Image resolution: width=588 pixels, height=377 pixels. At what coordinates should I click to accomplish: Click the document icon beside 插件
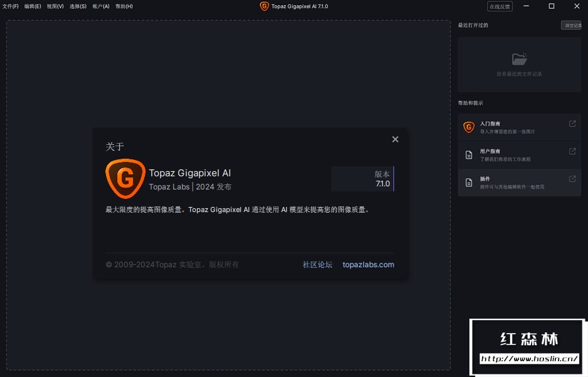pyautogui.click(x=469, y=183)
